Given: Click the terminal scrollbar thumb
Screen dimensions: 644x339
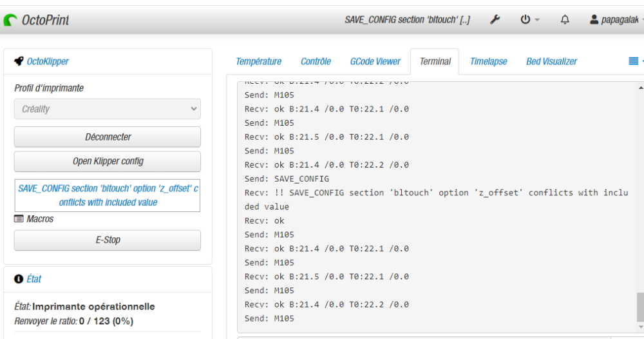Looking at the screenshot, I should 640,307.
